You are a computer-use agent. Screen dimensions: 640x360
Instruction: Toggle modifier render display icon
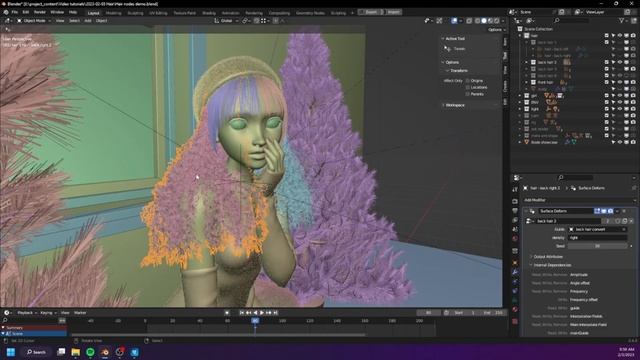point(610,211)
